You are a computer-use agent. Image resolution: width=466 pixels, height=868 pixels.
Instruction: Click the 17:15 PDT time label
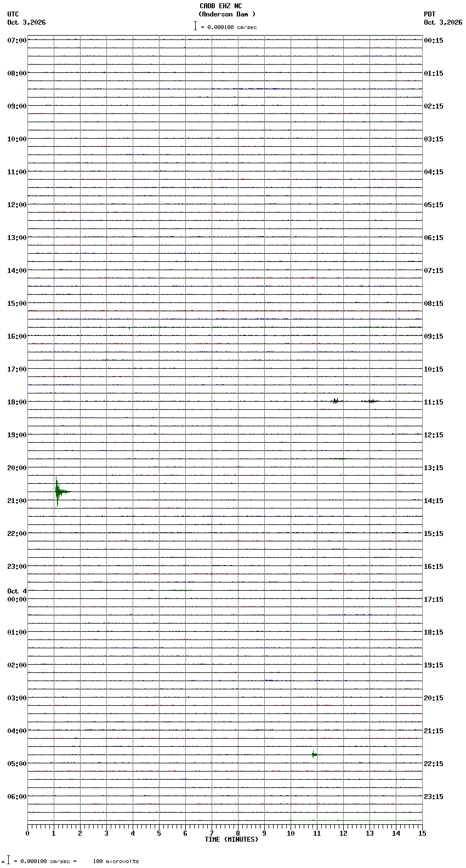coord(434,599)
